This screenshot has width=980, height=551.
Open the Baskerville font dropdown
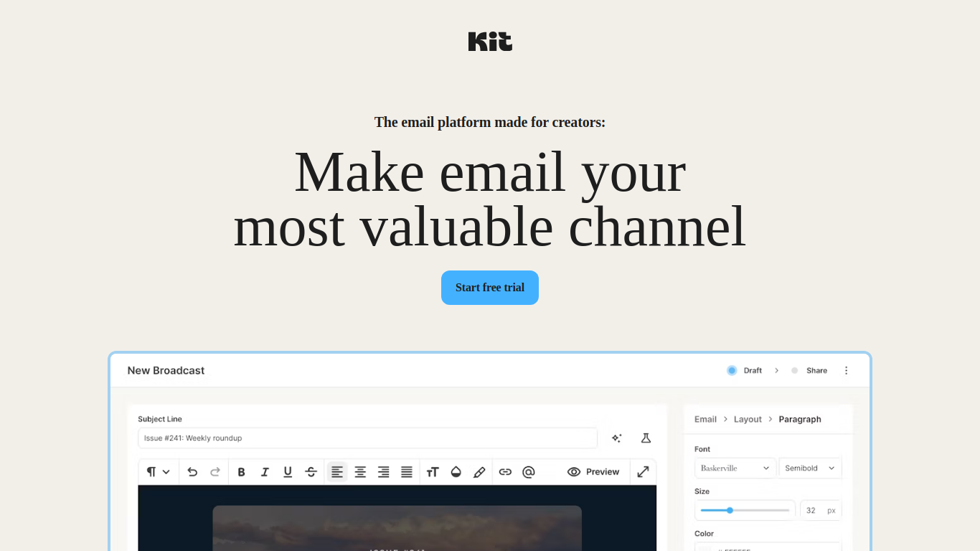(735, 468)
